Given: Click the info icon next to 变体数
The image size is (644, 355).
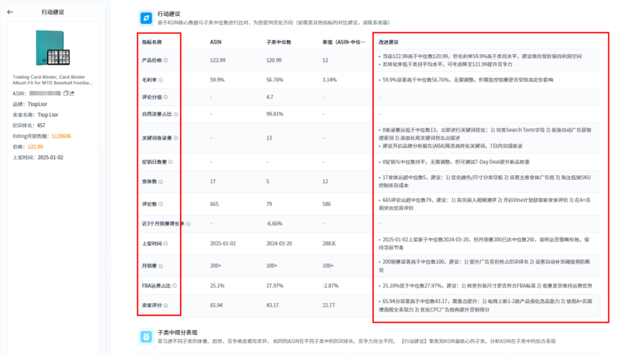Looking at the screenshot, I should pos(160,182).
